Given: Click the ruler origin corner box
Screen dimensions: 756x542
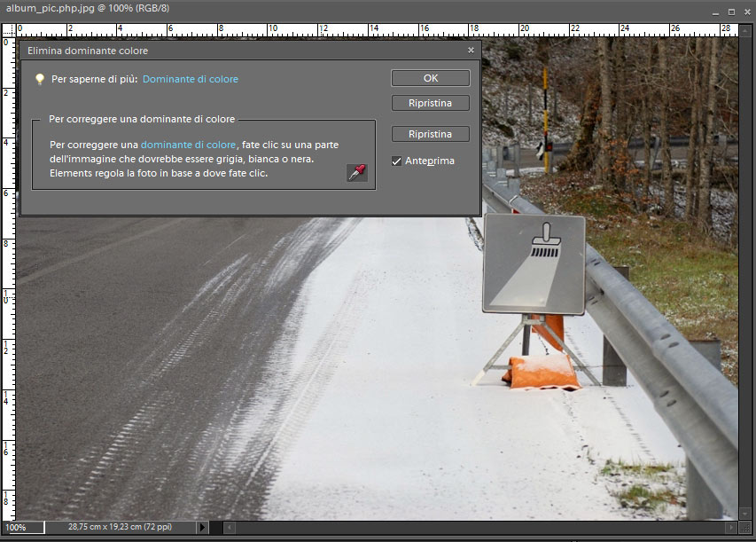Looking at the screenshot, I should (6, 28).
